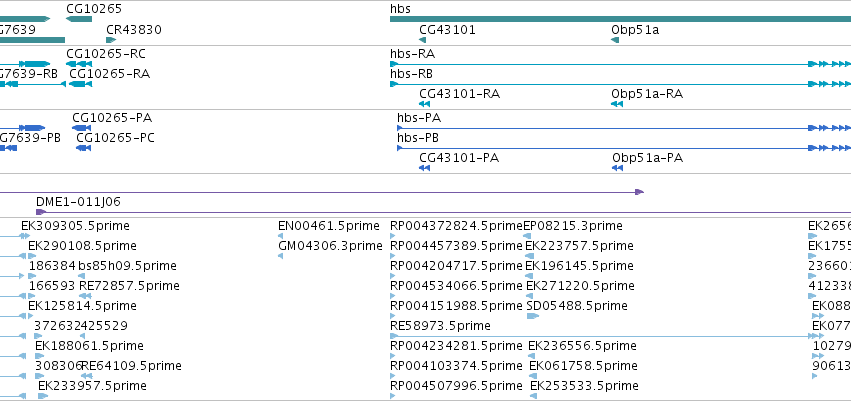Click the CG43101-RA transcript glyph
The image size is (851, 401).
tap(424, 104)
